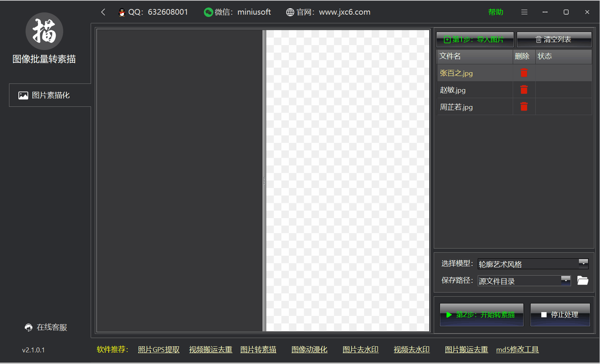Click the headset icon for 在线客服

pos(29,328)
